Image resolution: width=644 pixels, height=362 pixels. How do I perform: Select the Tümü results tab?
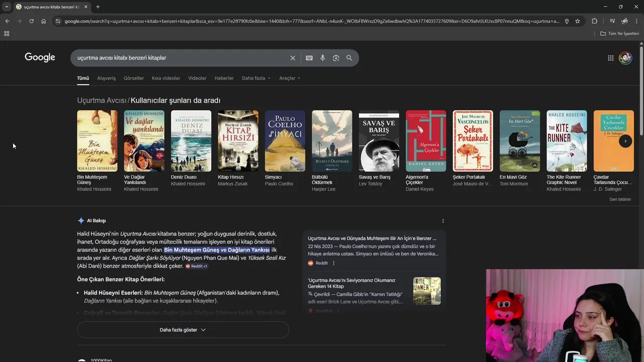pyautogui.click(x=83, y=78)
